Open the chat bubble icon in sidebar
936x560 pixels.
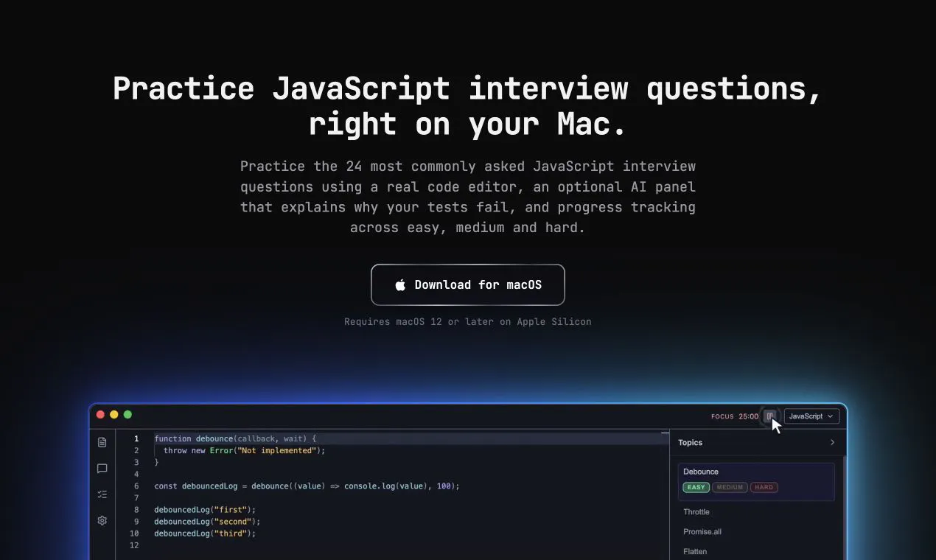pos(102,469)
